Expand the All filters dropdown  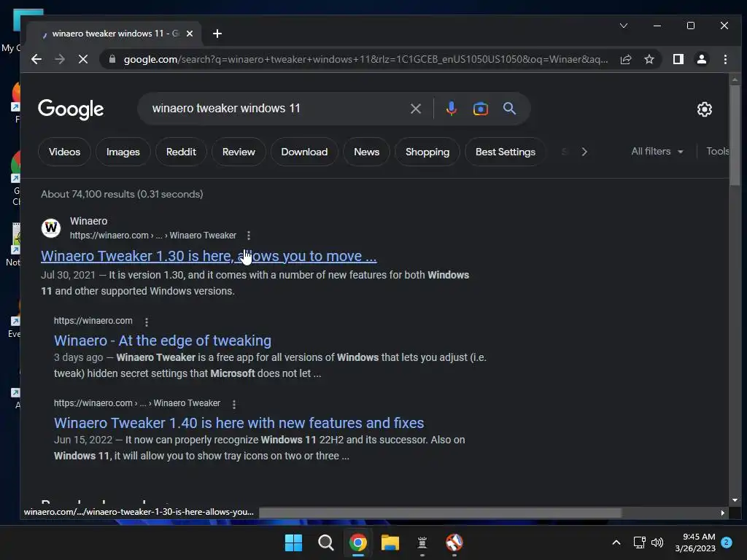point(657,152)
